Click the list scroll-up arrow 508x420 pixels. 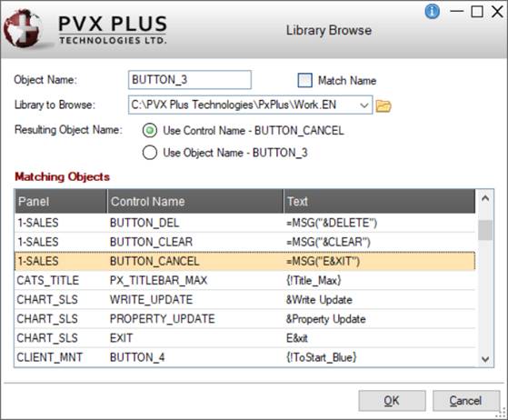tap(485, 198)
